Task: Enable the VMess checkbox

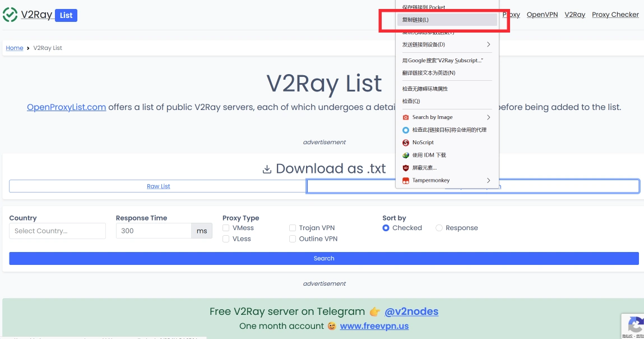Action: click(226, 228)
